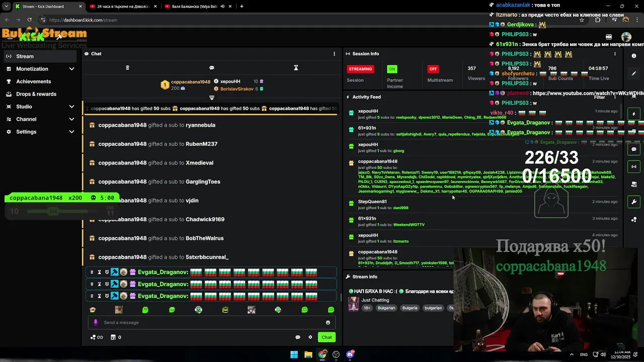Click gifted sub recipient ryannebula
This screenshot has height=362, width=644.
click(x=200, y=125)
